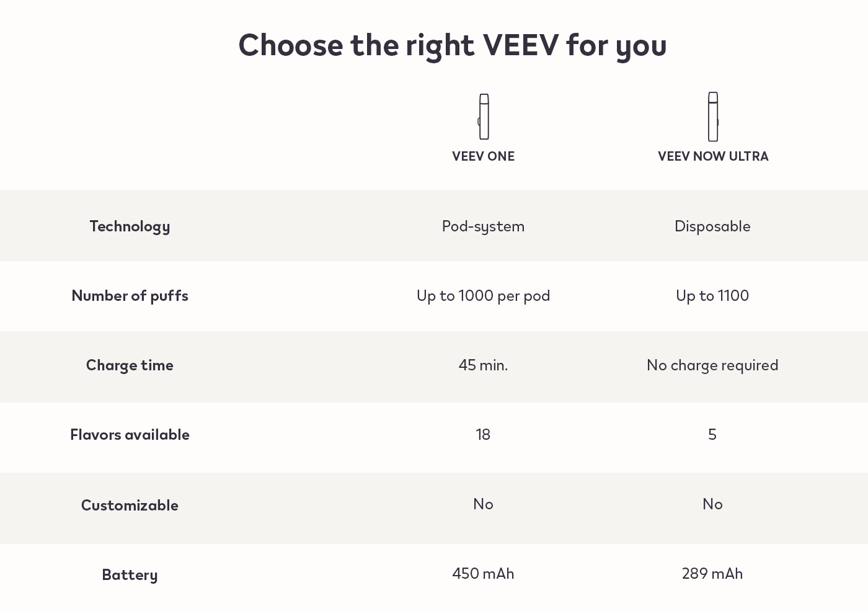
Task: Click the 450 mAh battery value
Action: [483, 574]
